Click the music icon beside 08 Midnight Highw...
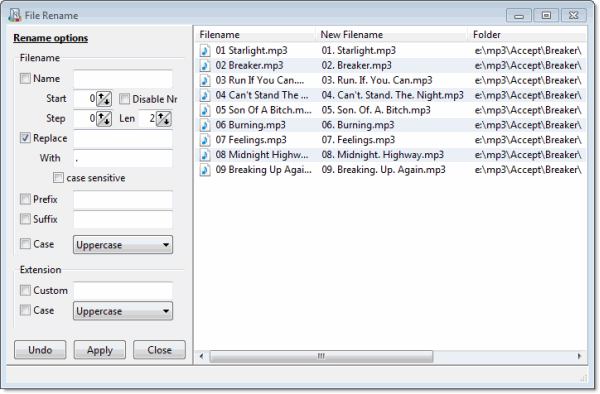 pos(205,155)
